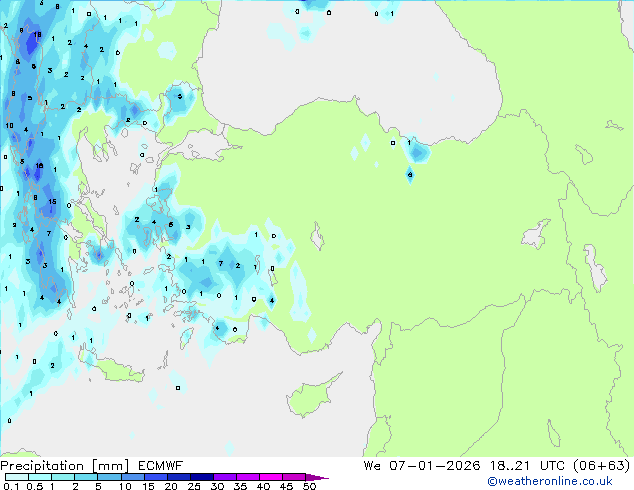Click the '15' precipitation value over Greece

click(x=52, y=201)
